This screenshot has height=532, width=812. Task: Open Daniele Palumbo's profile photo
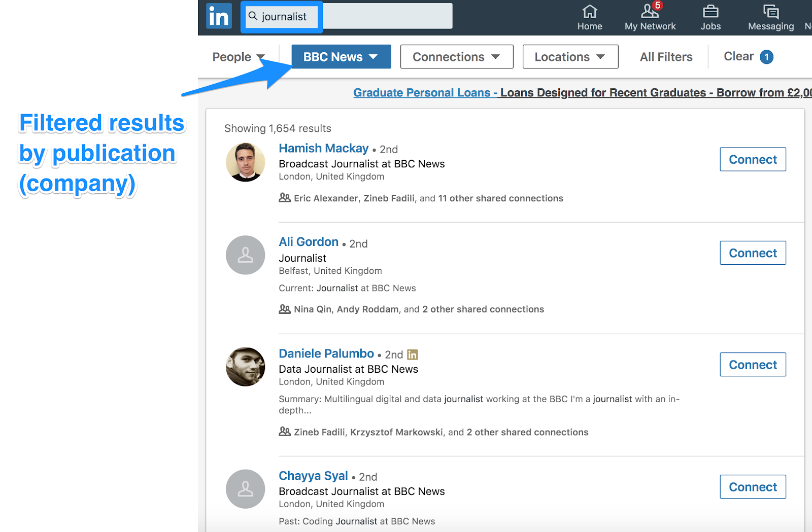pos(245,367)
